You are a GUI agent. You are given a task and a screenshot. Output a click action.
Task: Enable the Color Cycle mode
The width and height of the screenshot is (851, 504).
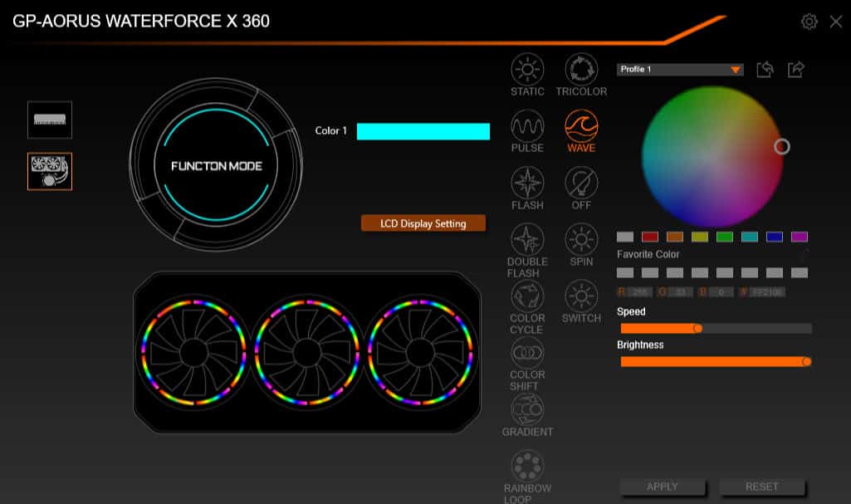pyautogui.click(x=527, y=307)
